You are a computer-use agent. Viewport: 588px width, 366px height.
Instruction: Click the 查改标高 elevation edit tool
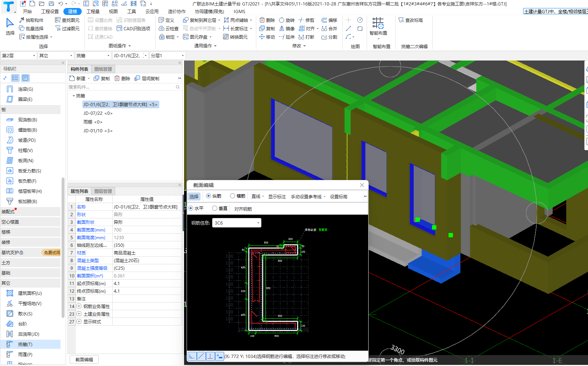coord(411,20)
